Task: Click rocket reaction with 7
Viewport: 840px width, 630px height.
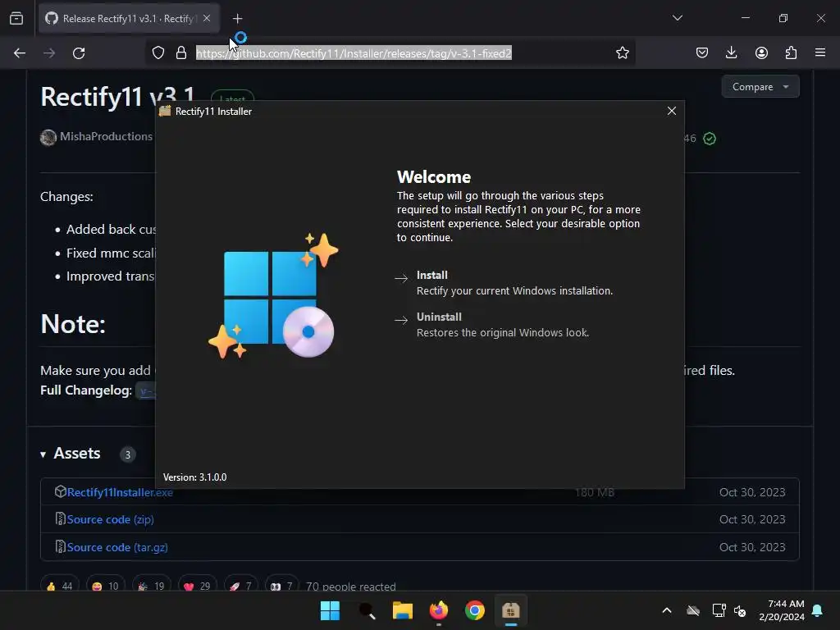Action: point(240,586)
